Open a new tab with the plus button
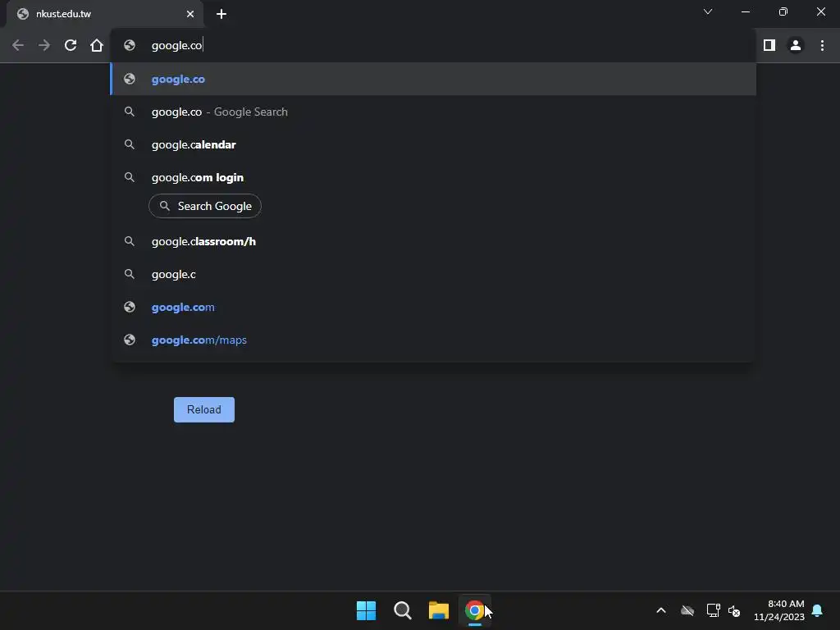Image resolution: width=840 pixels, height=630 pixels. pyautogui.click(x=221, y=14)
